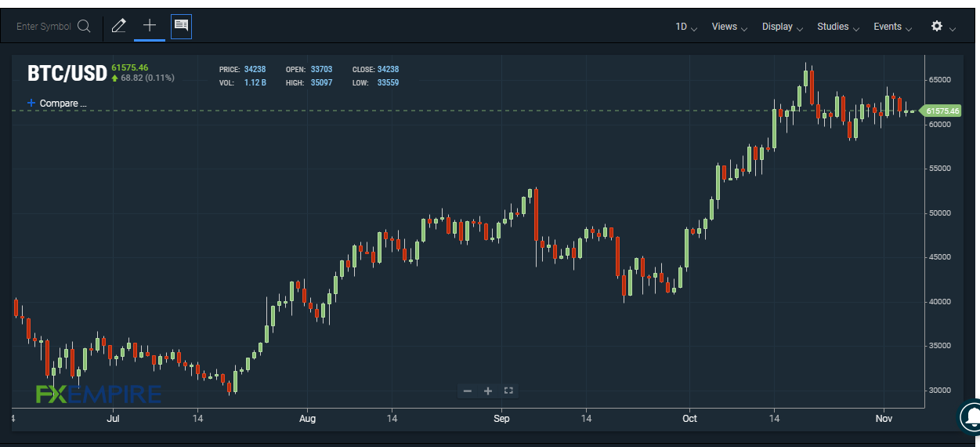This screenshot has width=980, height=447.
Task: Open the settings gear menu
Action: click(937, 26)
